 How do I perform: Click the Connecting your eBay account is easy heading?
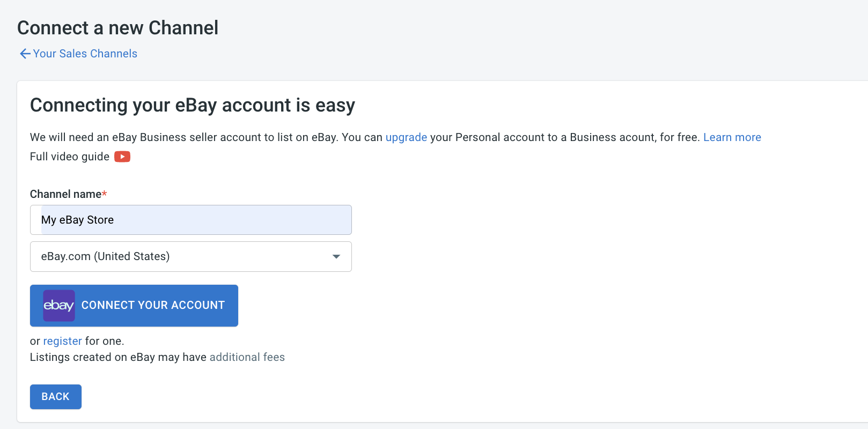click(x=193, y=106)
